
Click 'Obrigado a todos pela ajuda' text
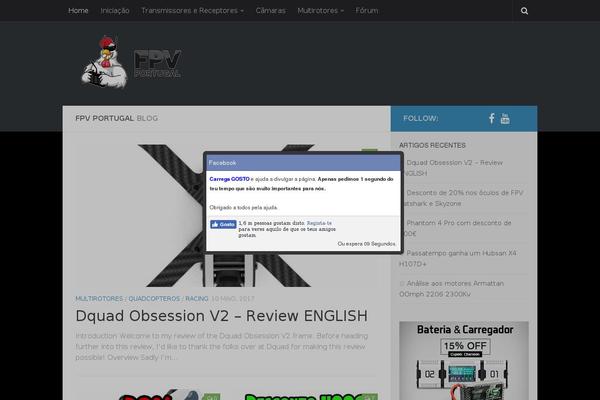(x=243, y=207)
